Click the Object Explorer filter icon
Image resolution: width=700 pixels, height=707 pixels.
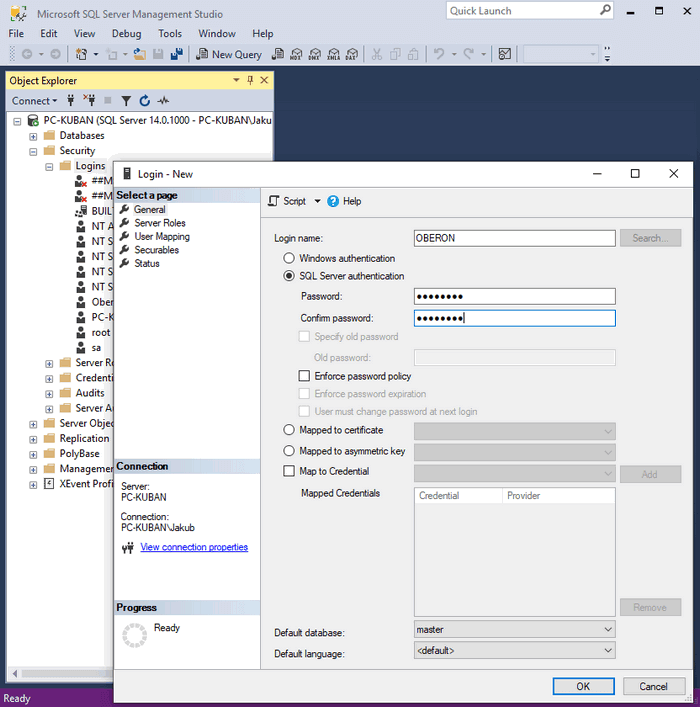[x=126, y=101]
